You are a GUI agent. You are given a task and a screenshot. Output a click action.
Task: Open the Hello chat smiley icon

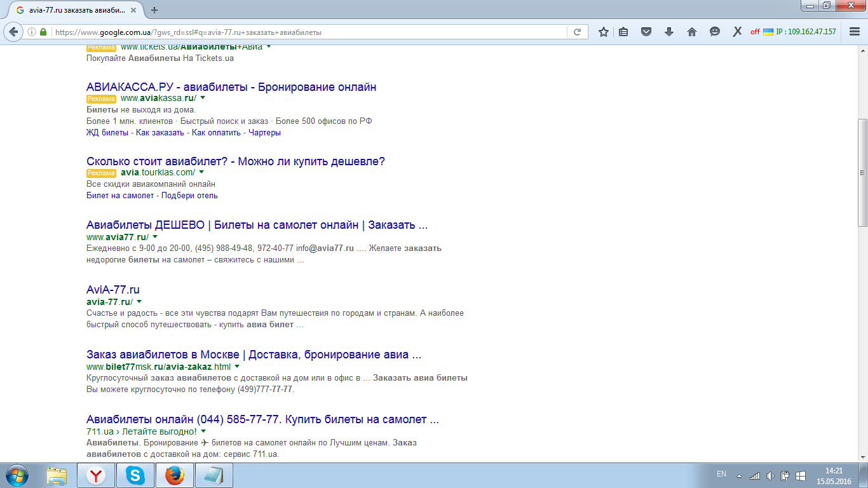point(715,32)
